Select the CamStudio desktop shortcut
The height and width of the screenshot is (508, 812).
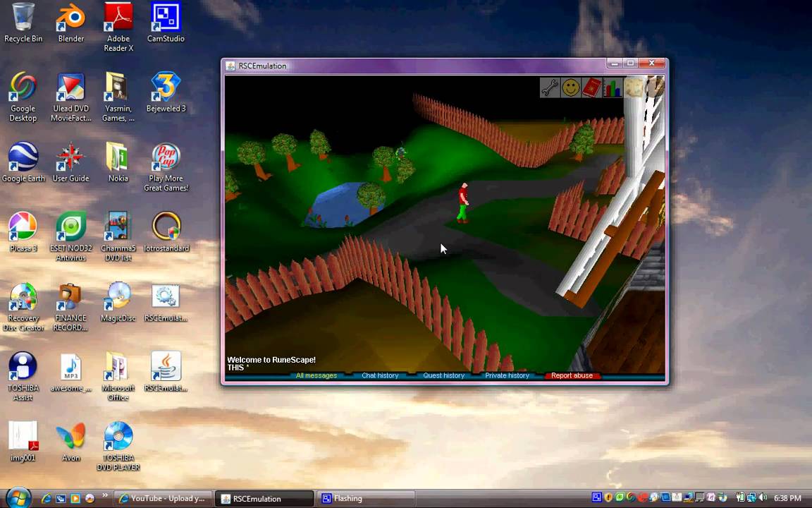coord(166,23)
